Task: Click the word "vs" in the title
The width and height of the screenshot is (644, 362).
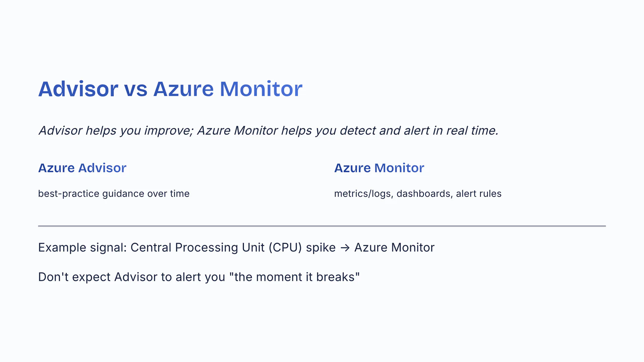Action: coord(136,89)
